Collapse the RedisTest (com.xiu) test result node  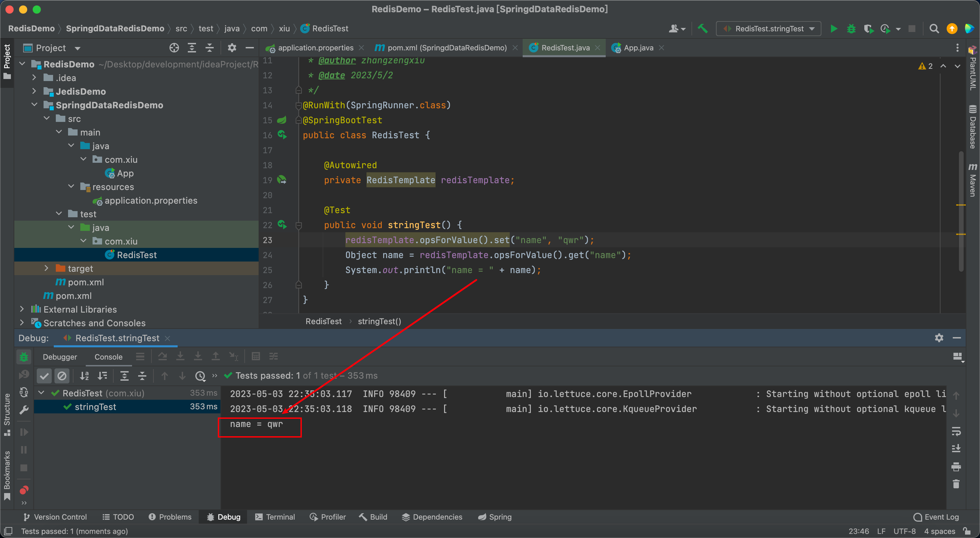[42, 393]
